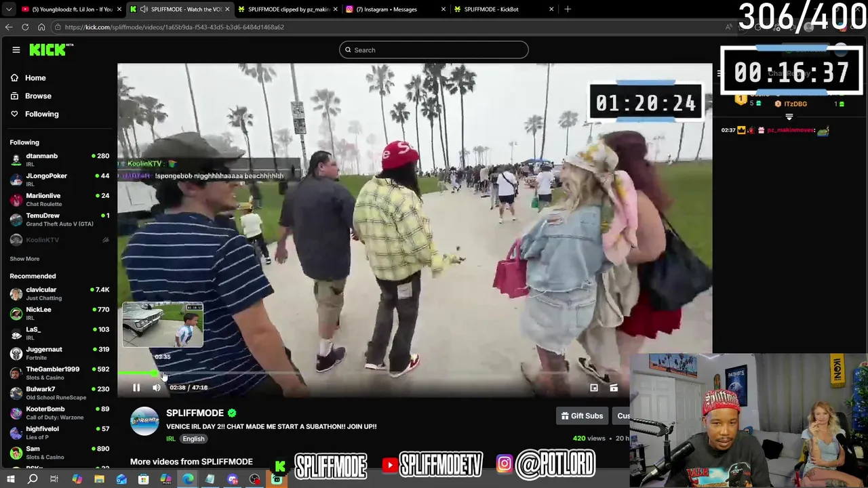This screenshot has height=488, width=868.
Task: Open Sam Slots & Casino channel
Action: pos(60,453)
